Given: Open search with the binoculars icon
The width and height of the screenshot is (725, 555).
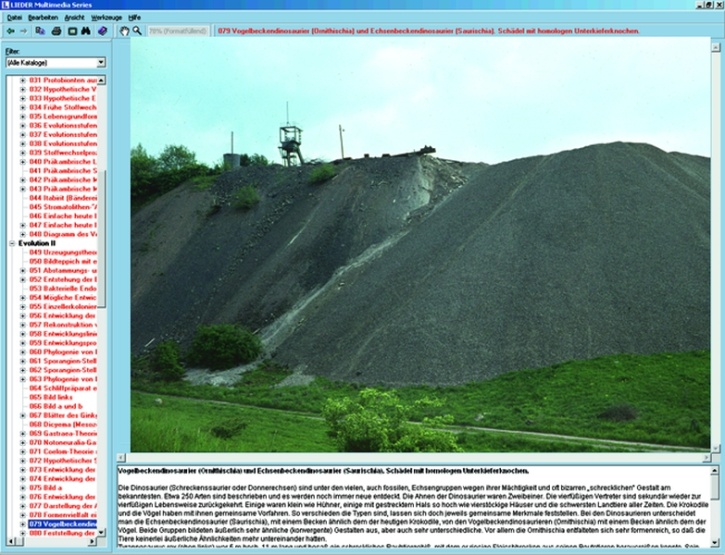Looking at the screenshot, I should click(86, 31).
